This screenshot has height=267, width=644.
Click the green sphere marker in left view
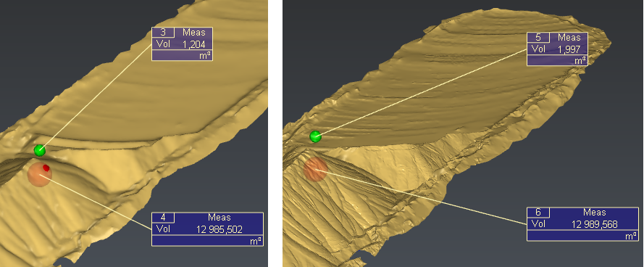coord(39,151)
